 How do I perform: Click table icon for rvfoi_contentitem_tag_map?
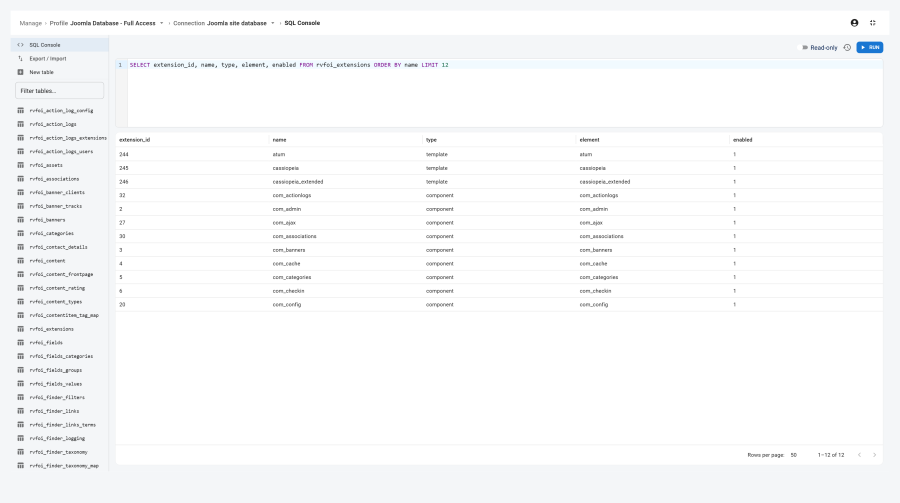tap(21, 315)
